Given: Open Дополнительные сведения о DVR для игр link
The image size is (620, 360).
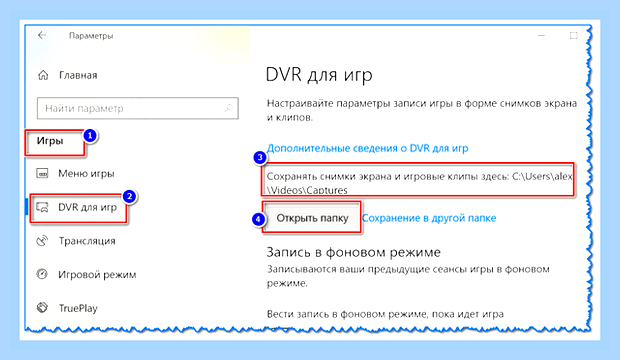Looking at the screenshot, I should (367, 148).
